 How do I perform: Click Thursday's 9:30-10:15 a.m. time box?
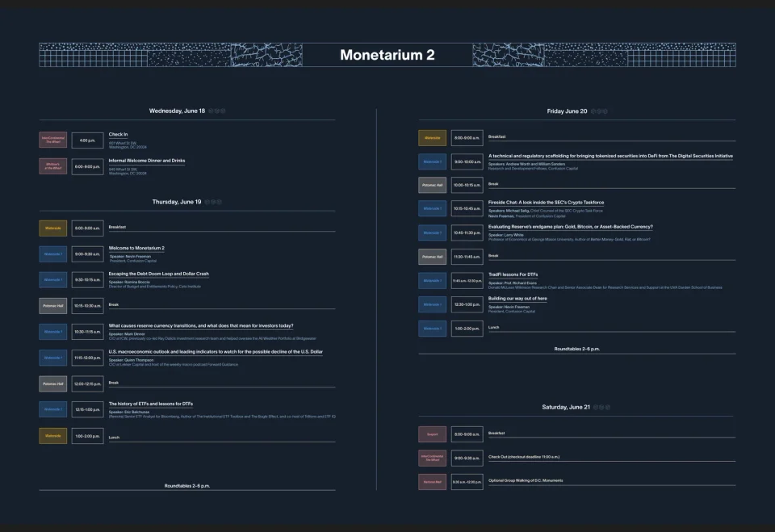87,280
